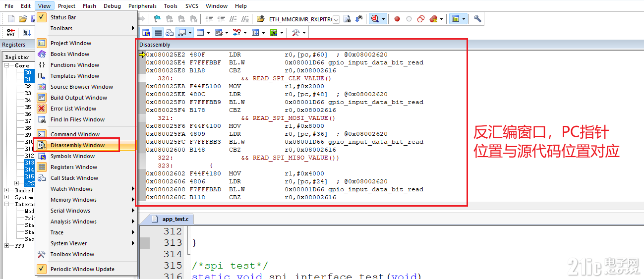Click source line 315 '/*spi test*/'

tap(230, 266)
